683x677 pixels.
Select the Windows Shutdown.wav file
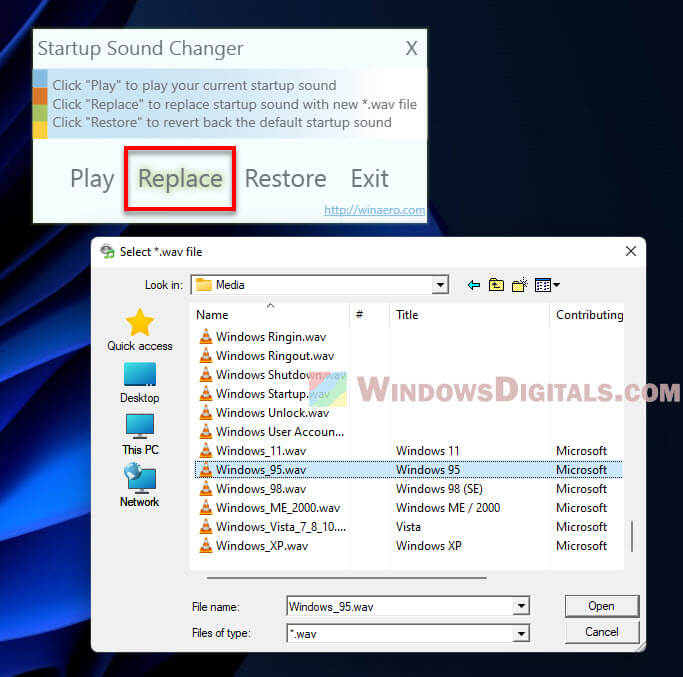[273, 375]
